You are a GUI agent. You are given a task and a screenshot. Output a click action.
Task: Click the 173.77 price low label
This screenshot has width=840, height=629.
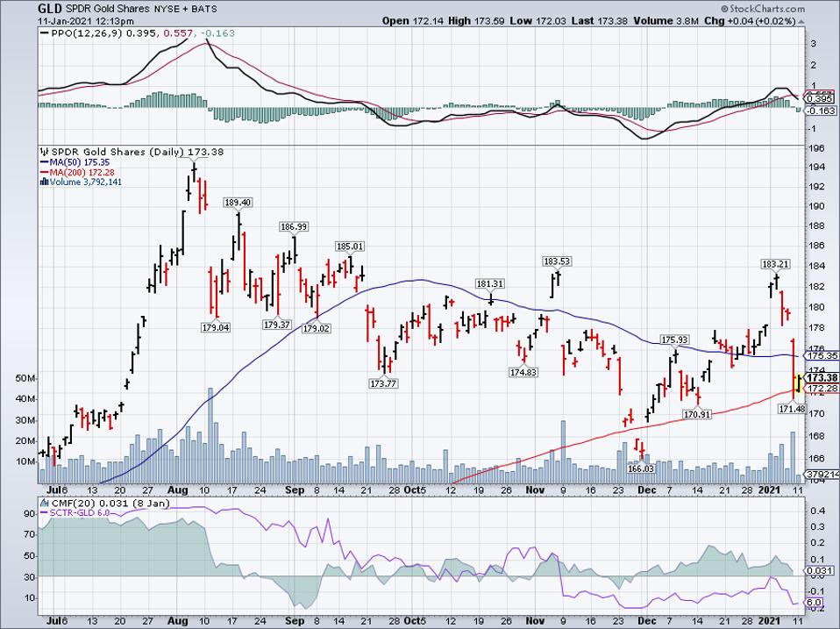383,383
